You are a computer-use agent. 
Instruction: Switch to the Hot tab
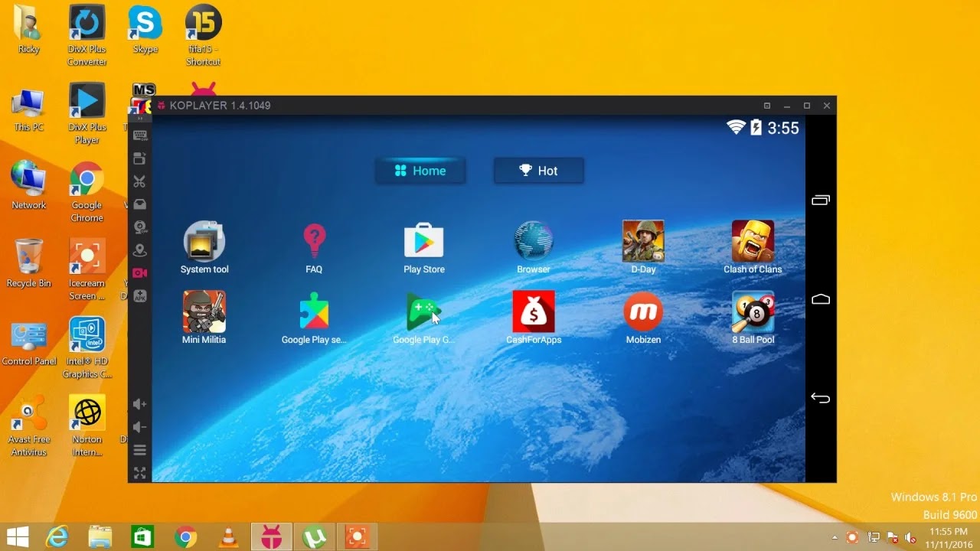coord(539,171)
